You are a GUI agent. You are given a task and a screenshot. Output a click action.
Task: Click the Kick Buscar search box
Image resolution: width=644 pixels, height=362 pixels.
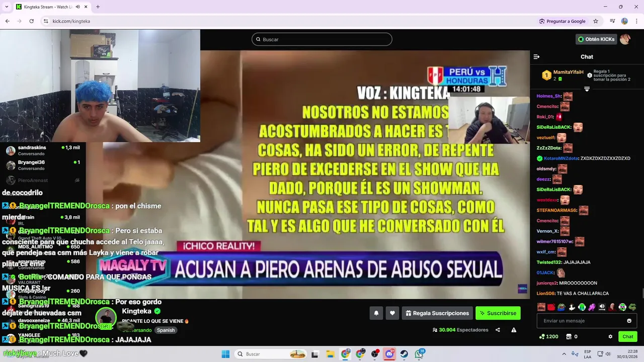[322, 39]
